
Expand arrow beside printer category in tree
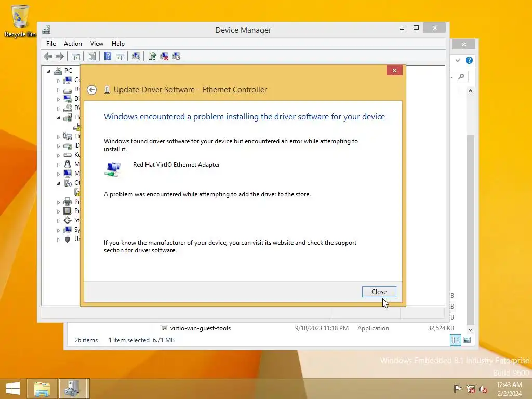pos(58,202)
